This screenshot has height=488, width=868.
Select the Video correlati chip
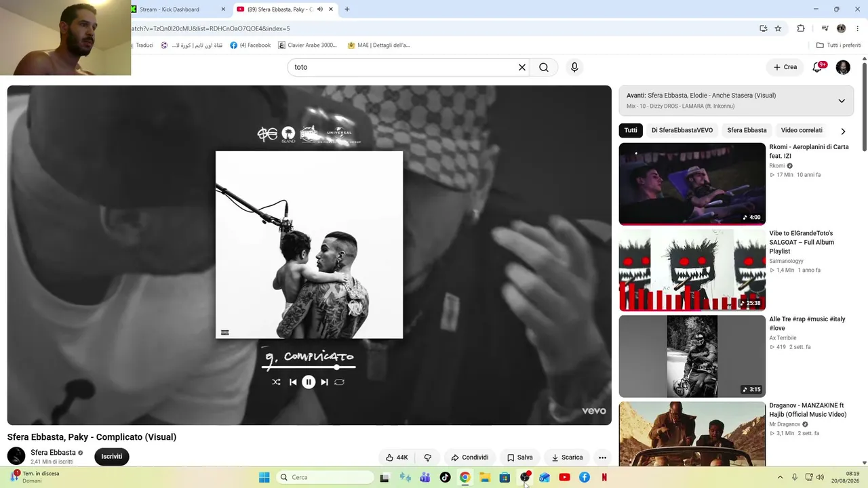pyautogui.click(x=802, y=130)
